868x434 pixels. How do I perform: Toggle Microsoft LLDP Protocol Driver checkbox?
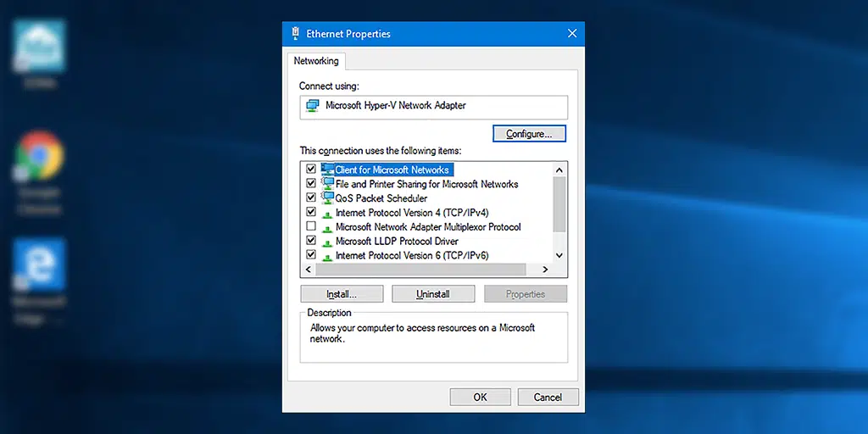311,241
